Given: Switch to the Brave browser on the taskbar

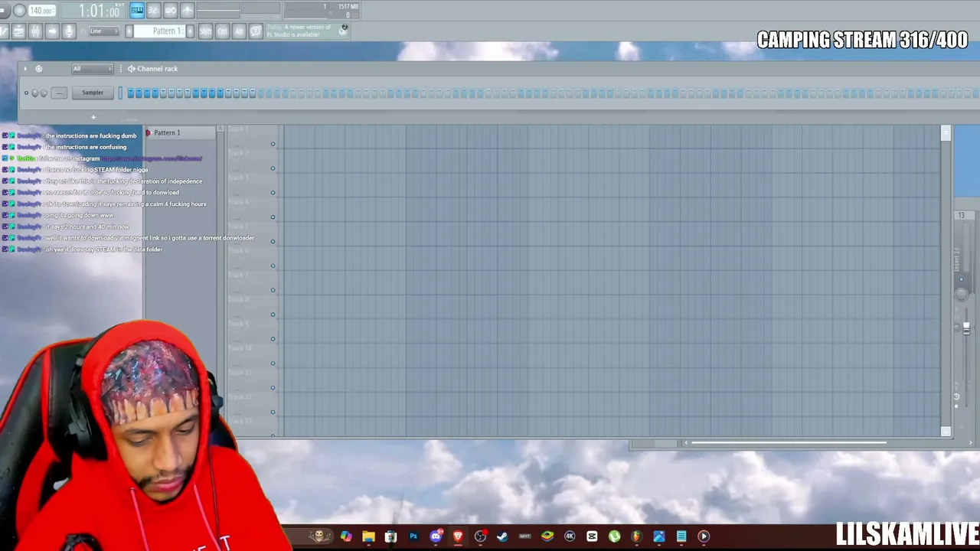Looking at the screenshot, I should click(x=458, y=536).
